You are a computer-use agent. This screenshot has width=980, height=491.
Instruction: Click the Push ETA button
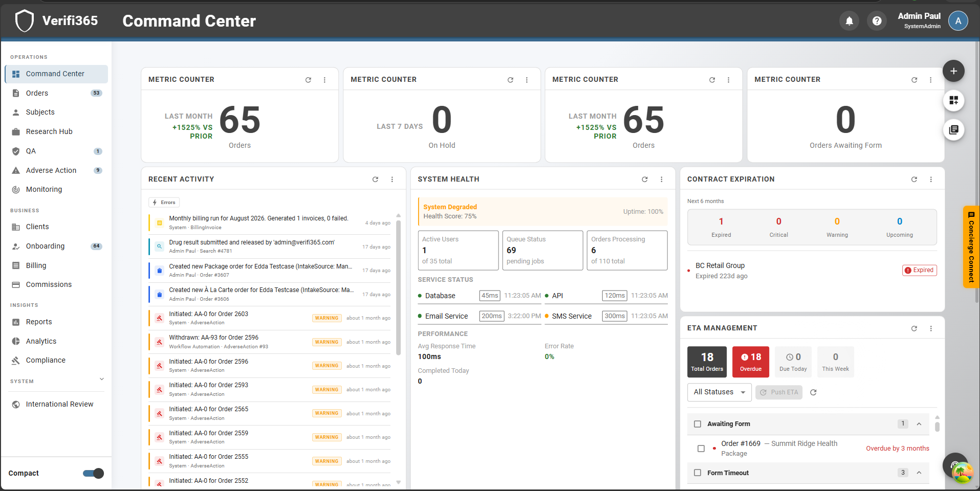[x=779, y=392]
